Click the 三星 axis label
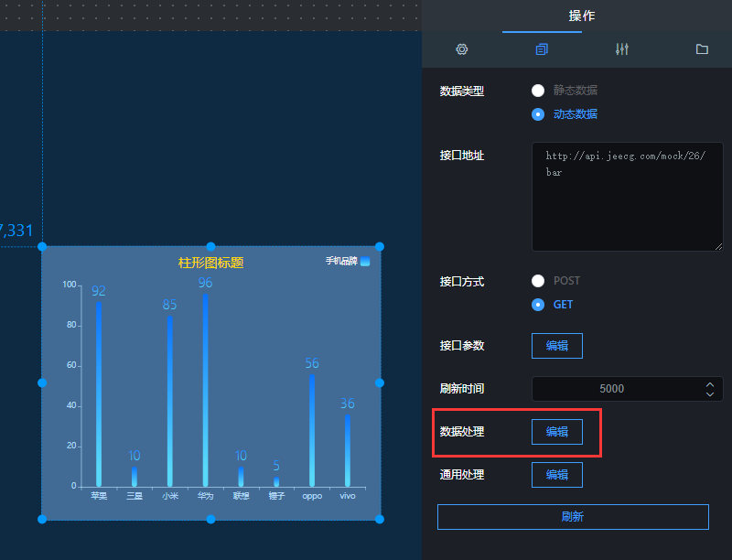Viewport: 732px width, 560px height. coord(135,496)
